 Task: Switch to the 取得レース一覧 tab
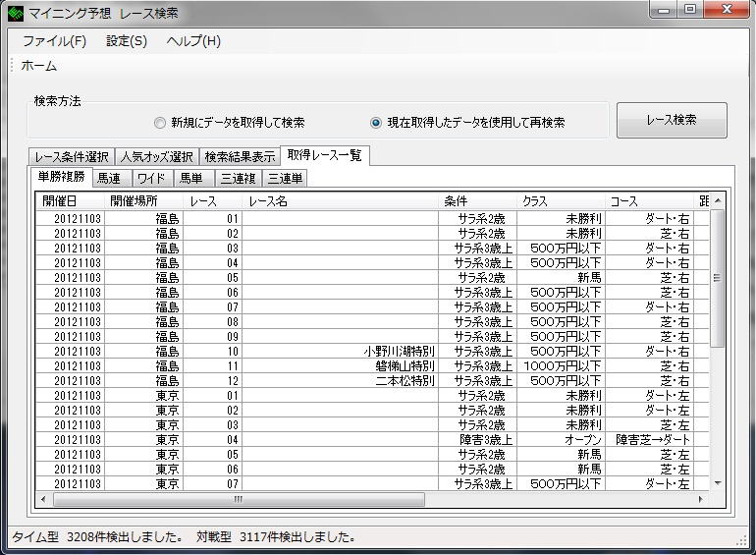(324, 155)
